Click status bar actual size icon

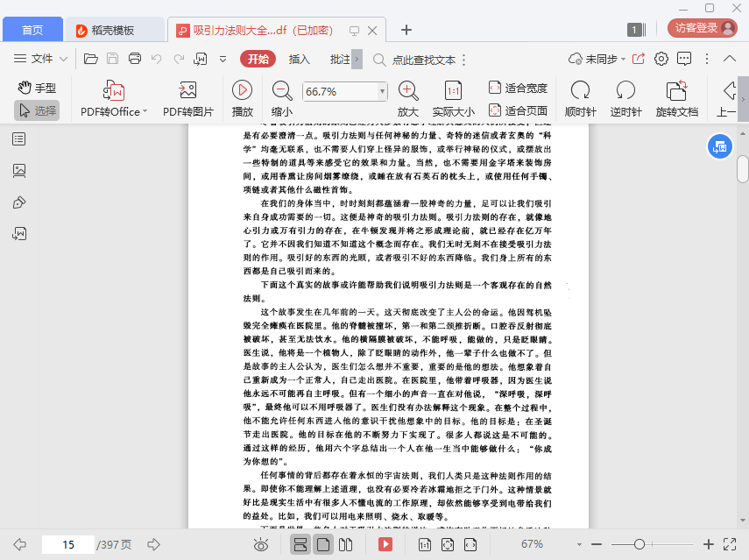pos(425,544)
